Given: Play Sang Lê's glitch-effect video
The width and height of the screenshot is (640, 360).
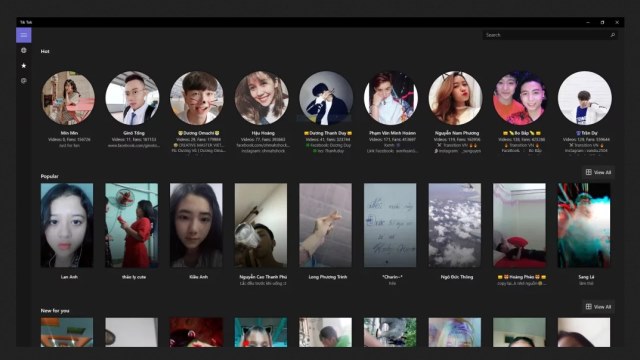Looking at the screenshot, I should [584, 225].
